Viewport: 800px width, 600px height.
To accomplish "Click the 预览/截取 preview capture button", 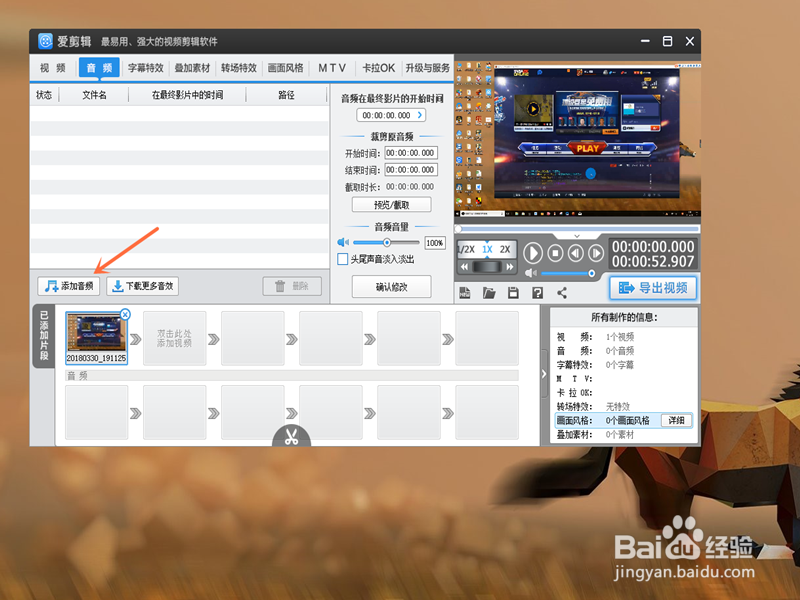I will [391, 205].
